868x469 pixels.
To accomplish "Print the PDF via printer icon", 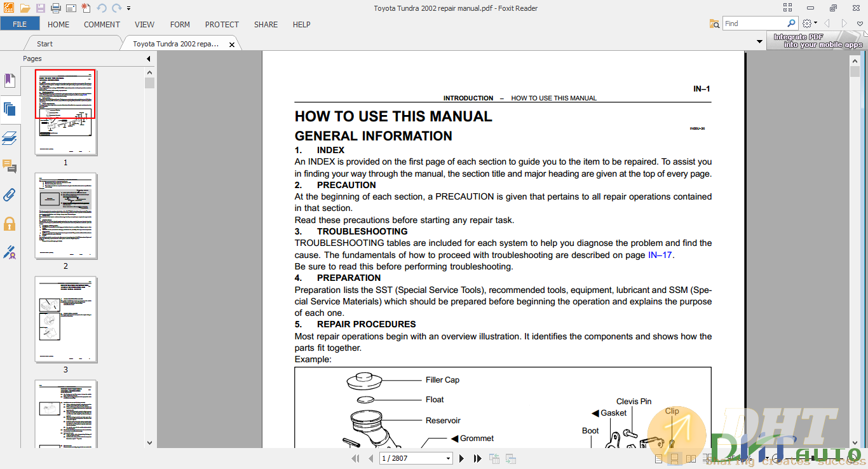I will coord(56,8).
